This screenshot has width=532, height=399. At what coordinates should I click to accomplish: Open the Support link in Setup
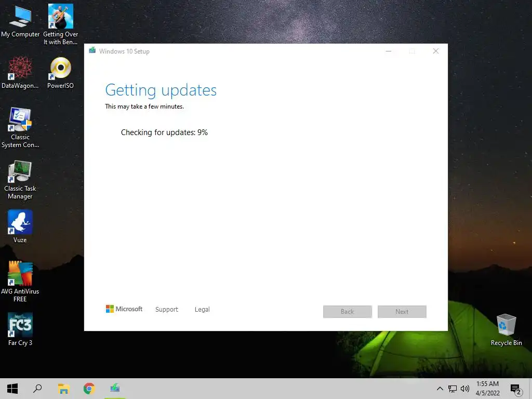(167, 310)
